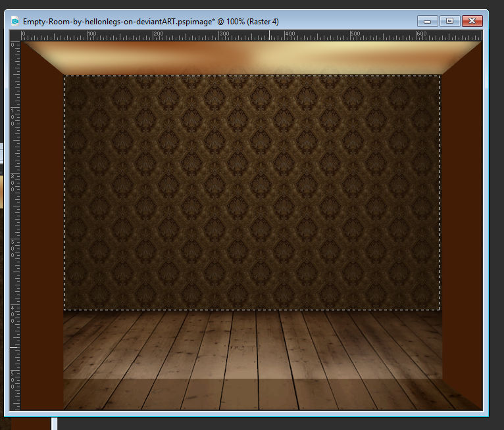Screen dimensions: 504x430
Task: Close the Empty-Room image window
Action: [x=472, y=21]
